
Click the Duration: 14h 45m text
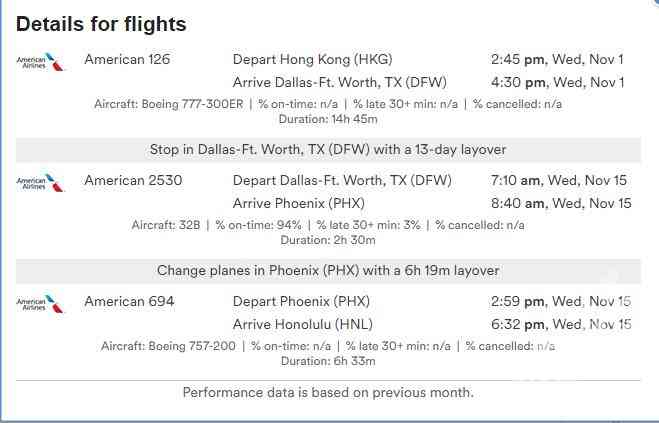pos(328,119)
